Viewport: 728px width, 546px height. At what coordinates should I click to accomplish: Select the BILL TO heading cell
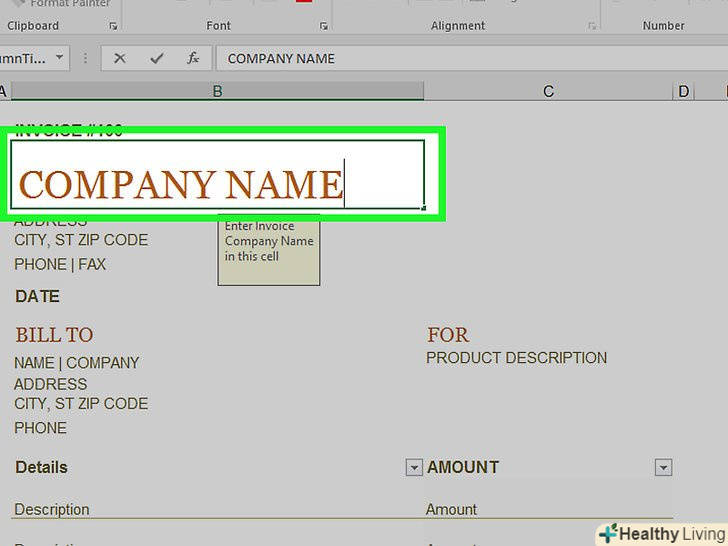pos(54,335)
